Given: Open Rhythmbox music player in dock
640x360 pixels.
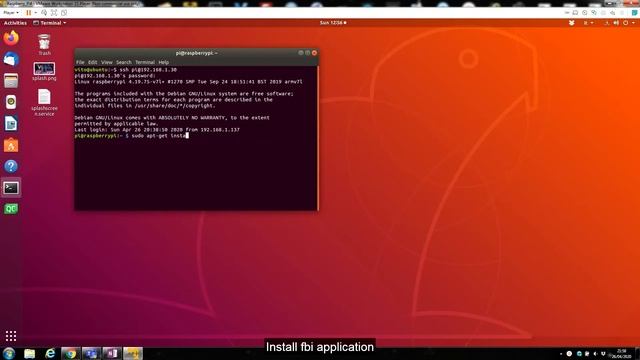Looking at the screenshot, I should (x=11, y=102).
